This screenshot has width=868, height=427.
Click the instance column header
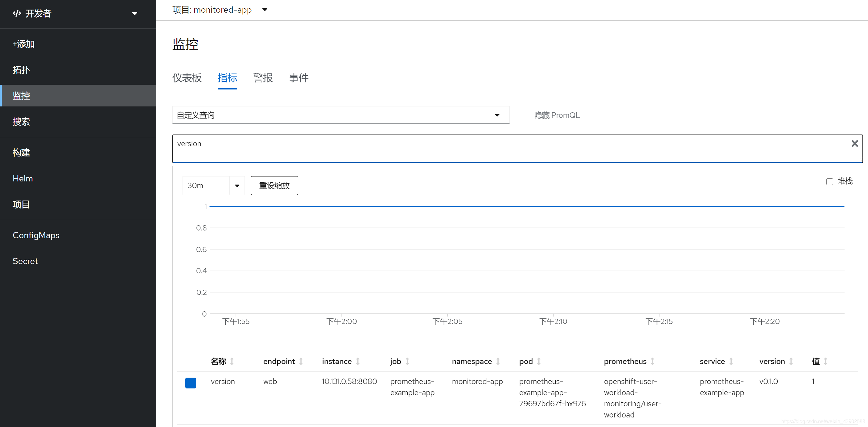(x=337, y=362)
